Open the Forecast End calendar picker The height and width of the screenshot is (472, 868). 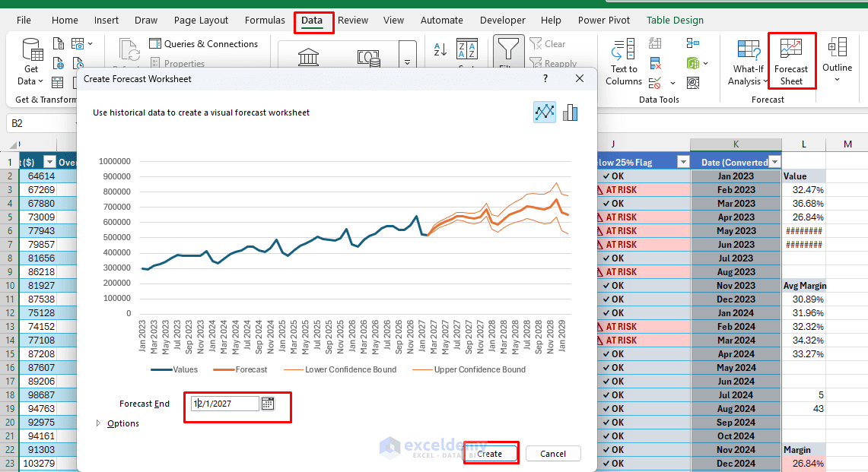point(267,404)
